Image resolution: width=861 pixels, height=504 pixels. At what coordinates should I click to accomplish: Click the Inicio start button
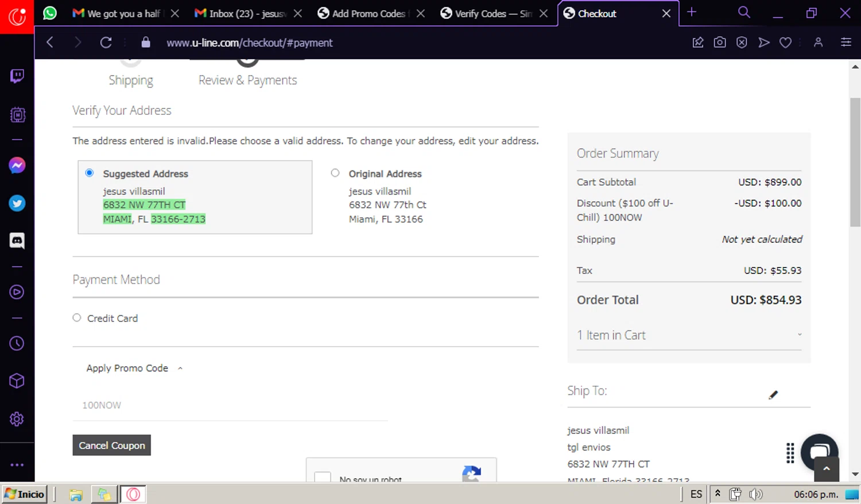25,494
